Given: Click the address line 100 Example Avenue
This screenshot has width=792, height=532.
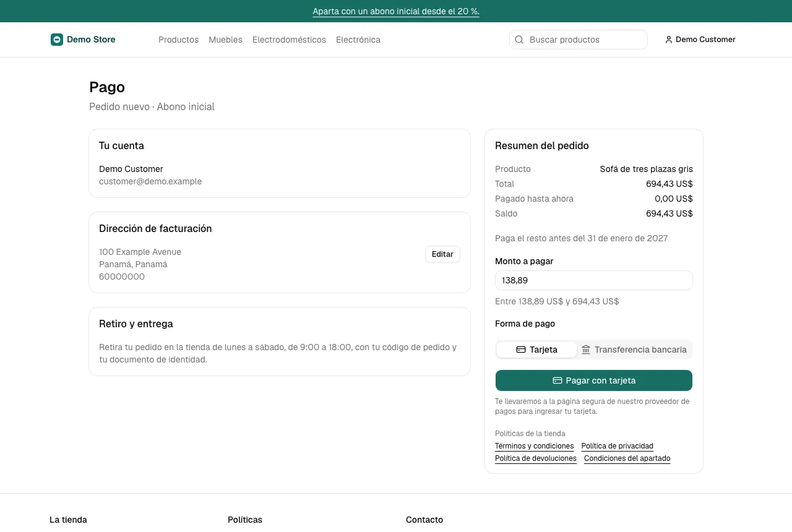Looking at the screenshot, I should click(140, 252).
